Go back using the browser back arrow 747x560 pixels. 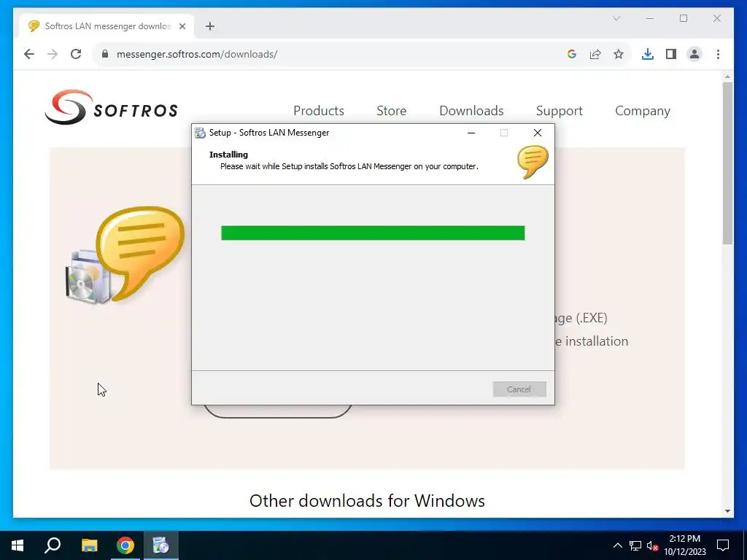point(29,54)
